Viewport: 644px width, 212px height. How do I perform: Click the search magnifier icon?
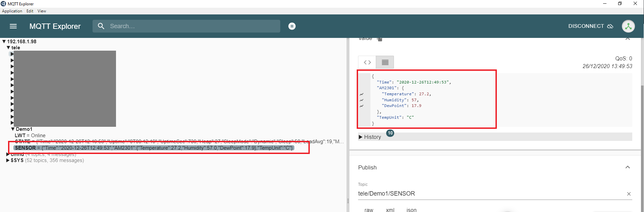(101, 26)
